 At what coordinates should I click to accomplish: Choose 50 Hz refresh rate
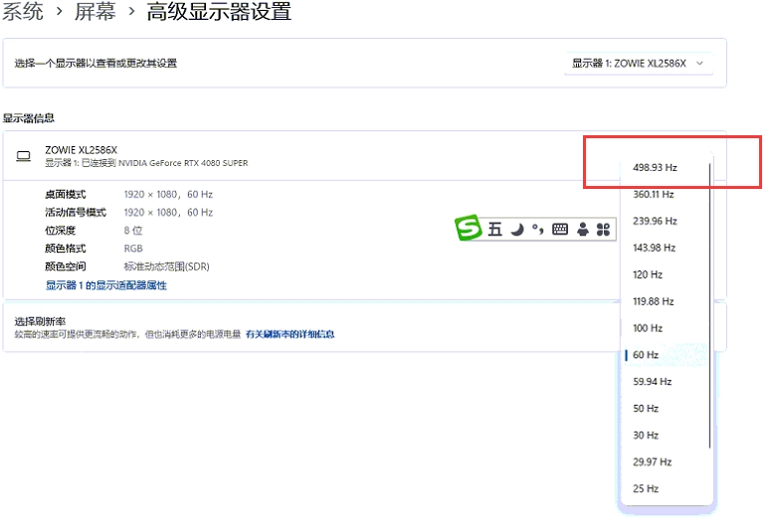(x=665, y=409)
